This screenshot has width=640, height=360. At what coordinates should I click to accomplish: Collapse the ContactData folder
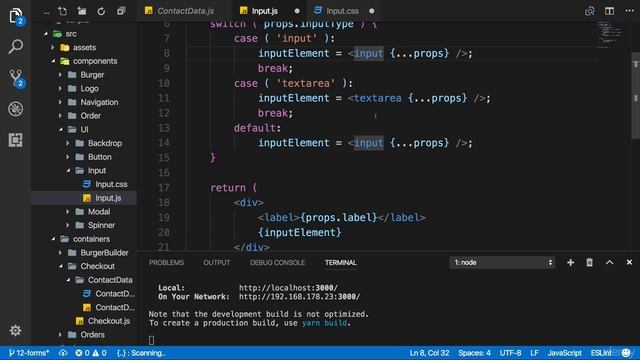(110, 280)
